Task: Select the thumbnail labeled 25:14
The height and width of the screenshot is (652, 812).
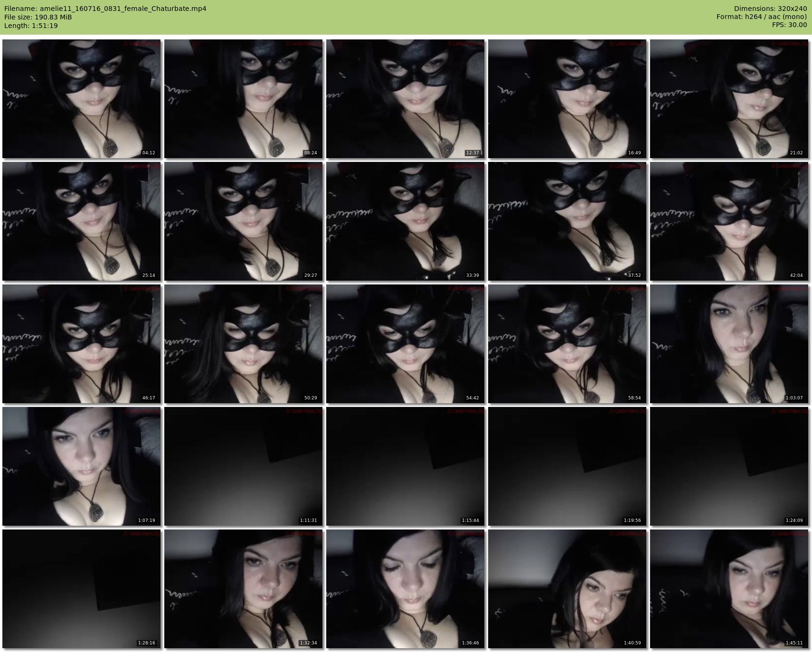Action: click(81, 221)
